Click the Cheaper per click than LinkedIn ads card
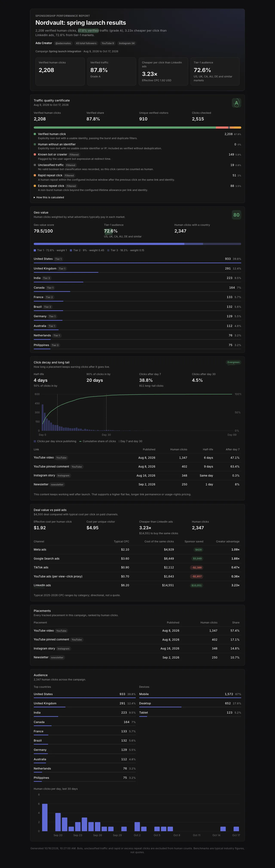The width and height of the screenshot is (275, 868). click(x=163, y=71)
